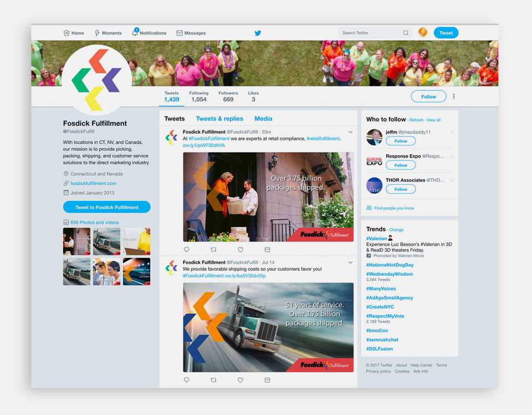Click the blue Tweet button
This screenshot has height=415, width=532.
(x=446, y=33)
